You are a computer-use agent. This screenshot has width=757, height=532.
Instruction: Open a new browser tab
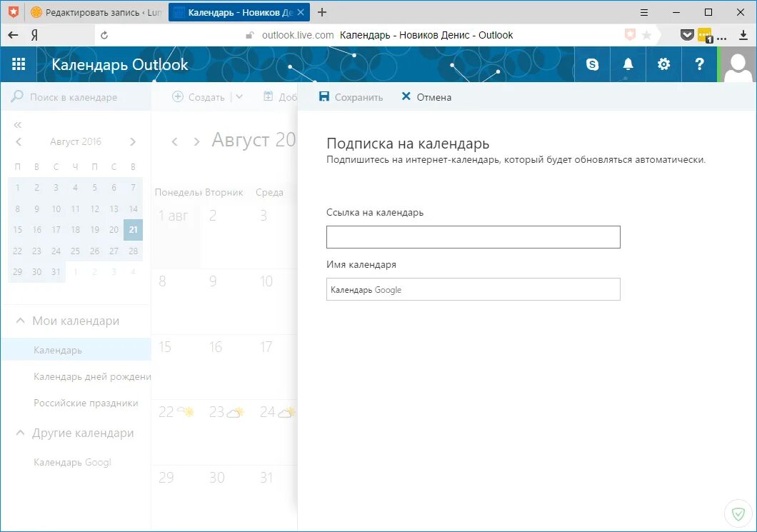coord(322,13)
